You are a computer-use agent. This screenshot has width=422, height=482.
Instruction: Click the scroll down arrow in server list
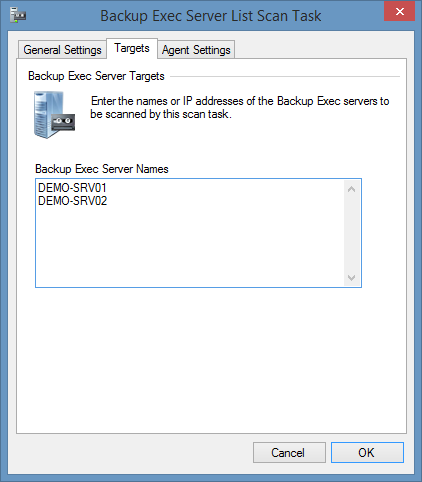click(x=351, y=277)
